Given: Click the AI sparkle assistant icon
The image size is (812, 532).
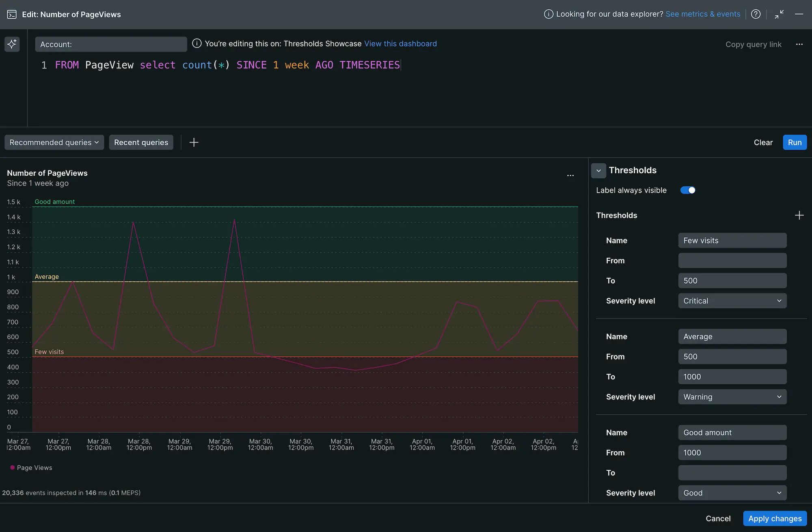Looking at the screenshot, I should click(12, 44).
